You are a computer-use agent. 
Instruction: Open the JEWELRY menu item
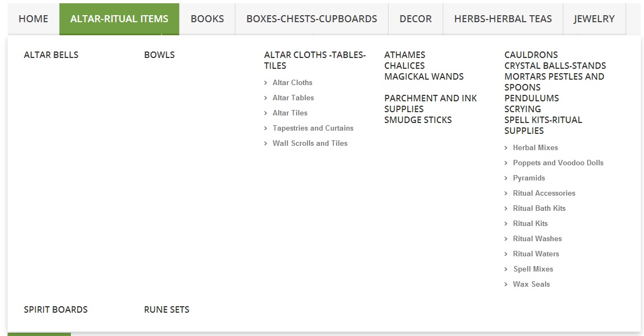[x=594, y=19]
